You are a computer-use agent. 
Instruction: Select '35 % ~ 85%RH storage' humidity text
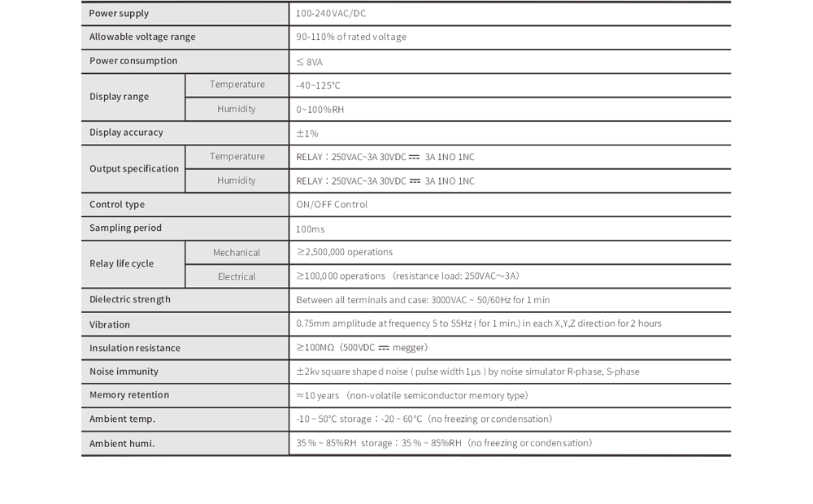point(444,443)
